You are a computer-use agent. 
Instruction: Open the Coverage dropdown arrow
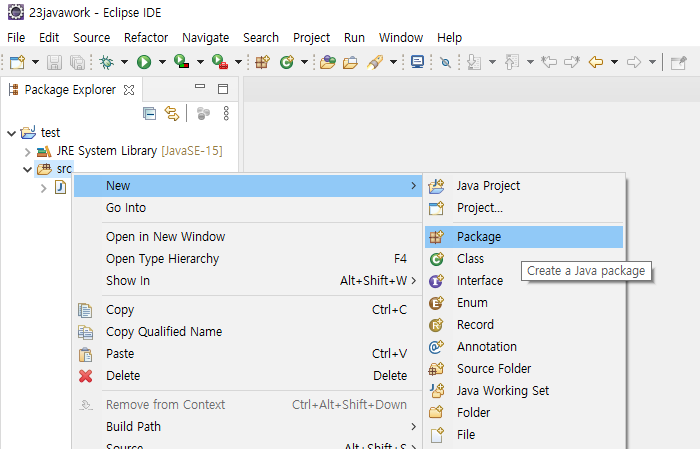coord(200,62)
